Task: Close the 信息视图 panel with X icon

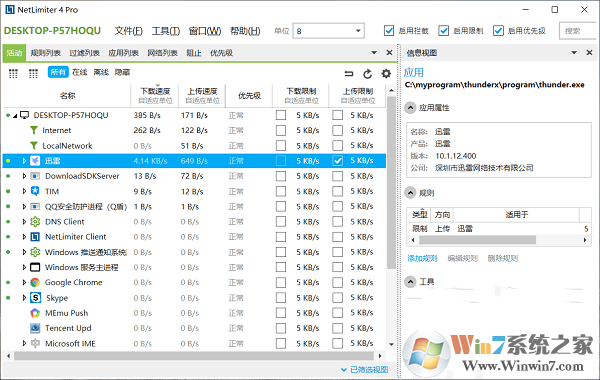Action: click(x=589, y=52)
